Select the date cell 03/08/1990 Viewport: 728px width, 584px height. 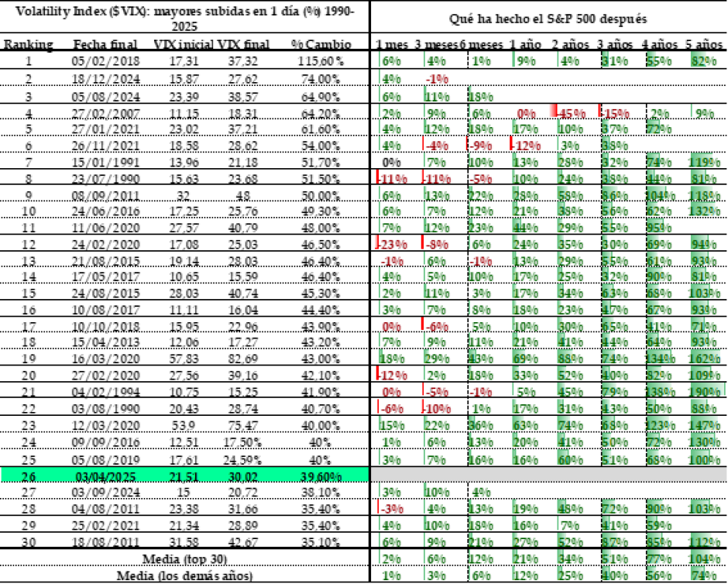[105, 409]
